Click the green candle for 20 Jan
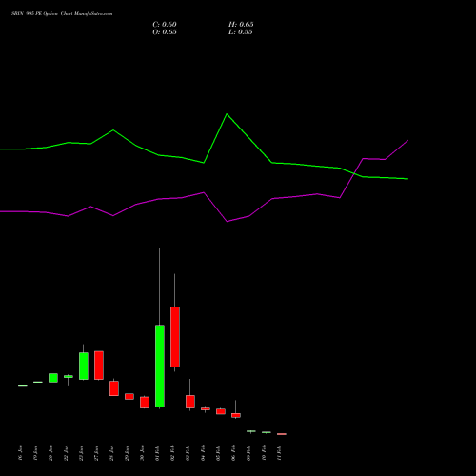The height and width of the screenshot is (476, 476). [53, 378]
